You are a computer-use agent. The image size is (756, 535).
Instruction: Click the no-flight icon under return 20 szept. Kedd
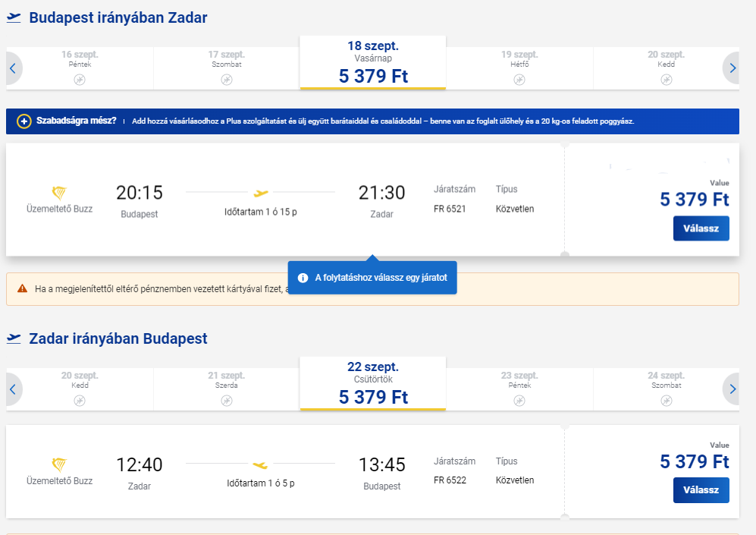tap(80, 401)
